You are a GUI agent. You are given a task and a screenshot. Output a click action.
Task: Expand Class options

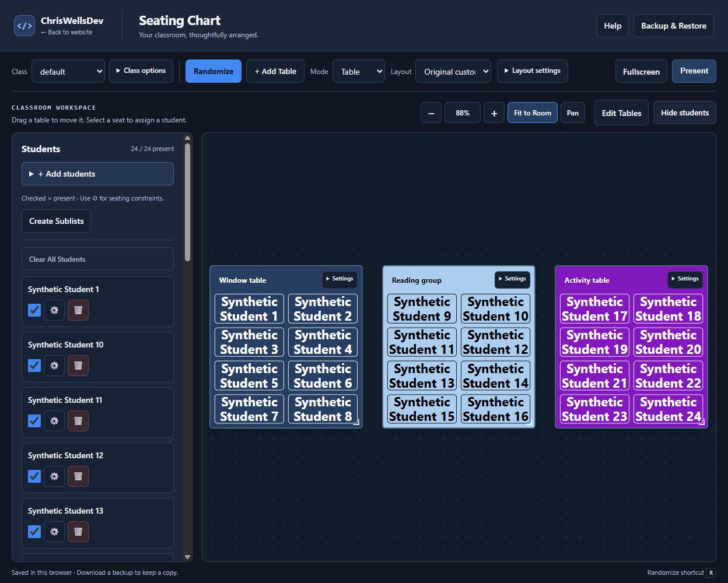pyautogui.click(x=141, y=71)
